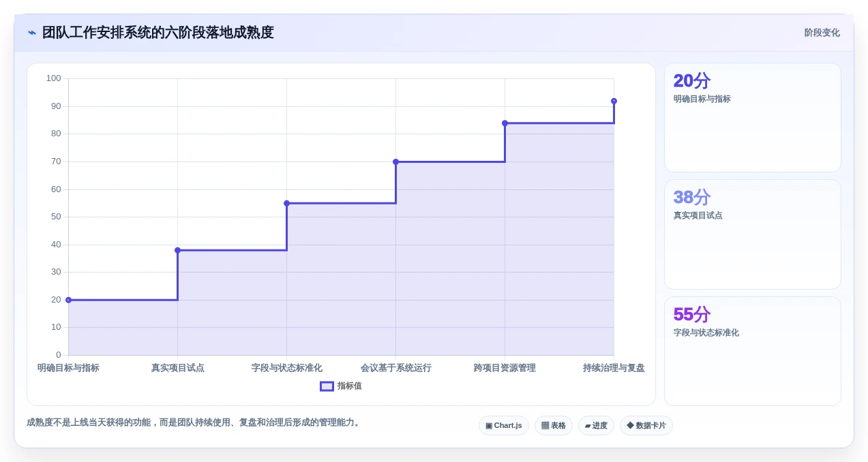Click the 38分 card value
The height and width of the screenshot is (462, 868).
(x=691, y=197)
